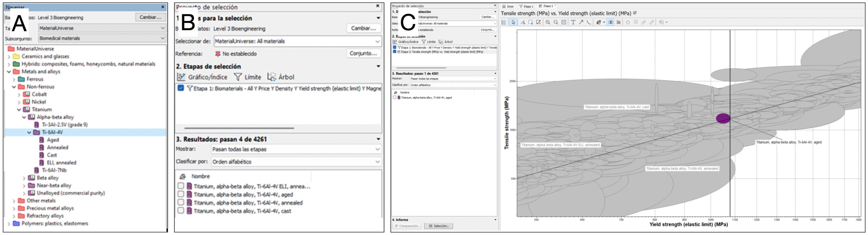Toggle the family envelopes overlapping-ovals icon

[610, 22]
